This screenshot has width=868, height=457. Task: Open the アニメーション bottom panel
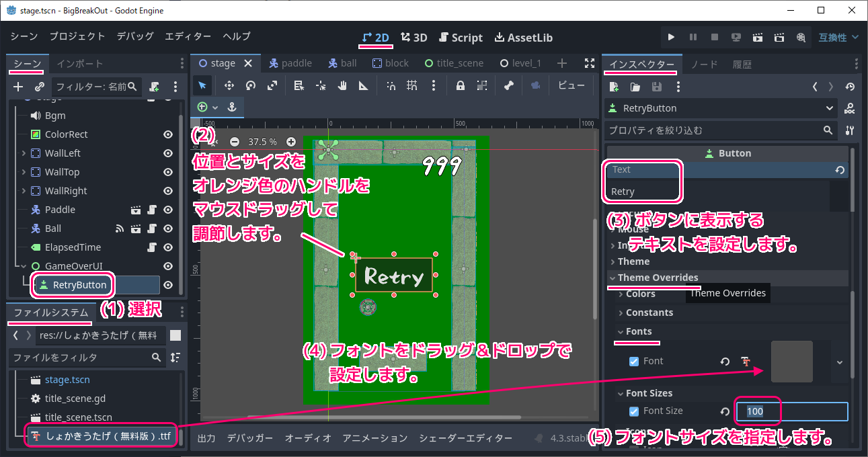(375, 438)
